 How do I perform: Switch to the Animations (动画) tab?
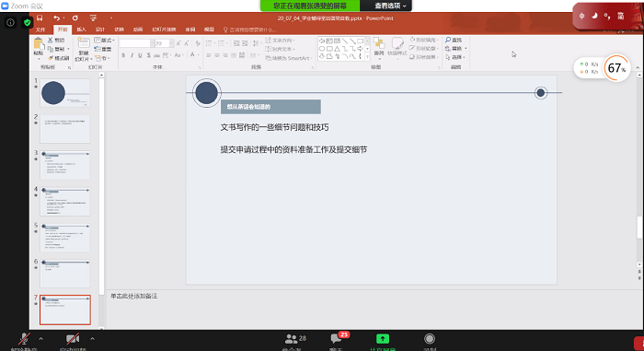[138, 29]
